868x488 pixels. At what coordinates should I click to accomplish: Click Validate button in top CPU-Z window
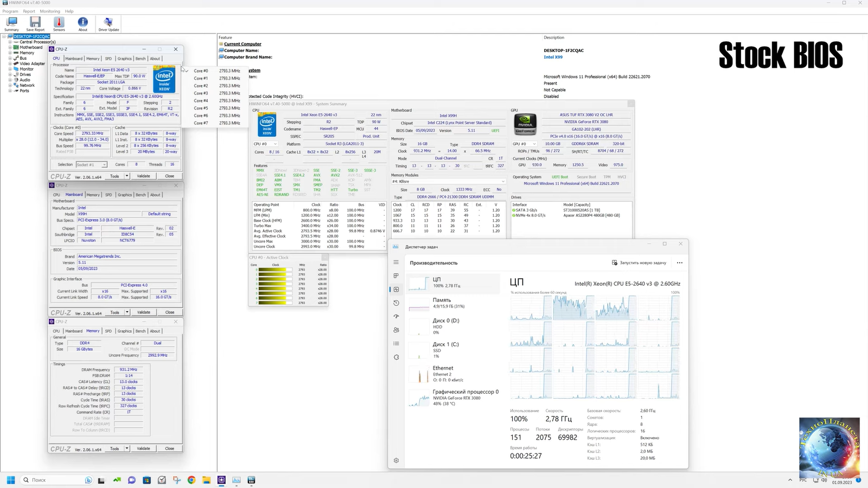tap(143, 176)
